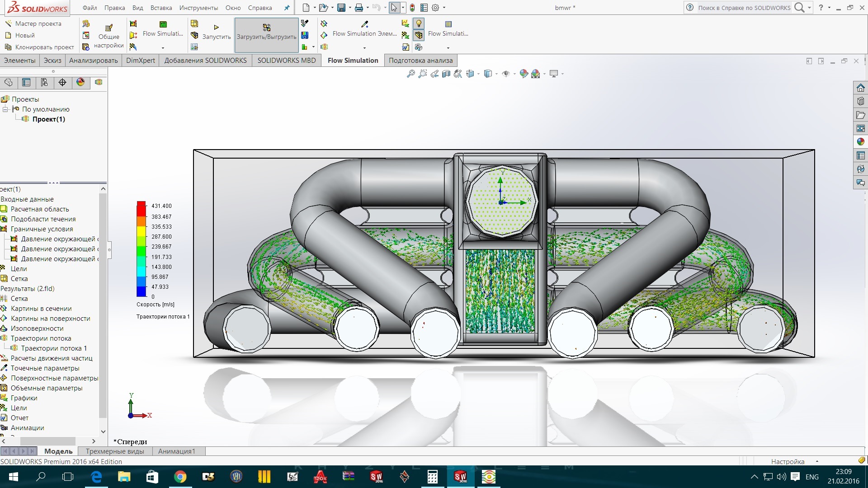Select Картины в сечении cut plot icon
This screenshot has height=488, width=868.
tap(5, 308)
